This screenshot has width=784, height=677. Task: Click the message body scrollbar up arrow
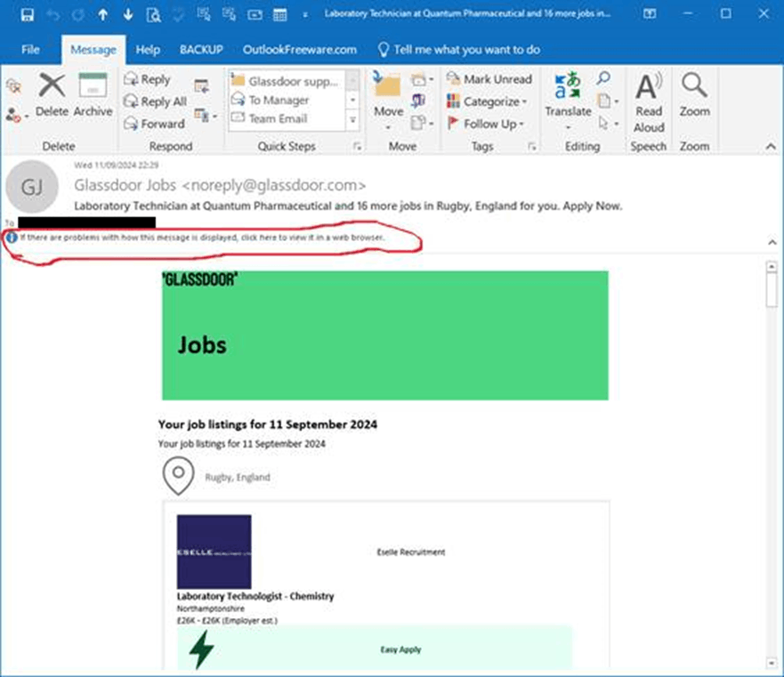coord(772,267)
